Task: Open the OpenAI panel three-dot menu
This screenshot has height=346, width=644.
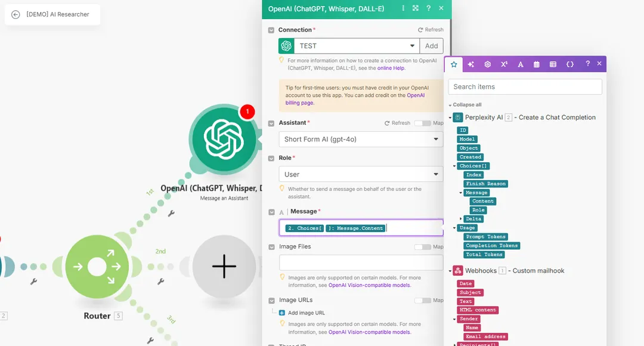Action: 403,8
